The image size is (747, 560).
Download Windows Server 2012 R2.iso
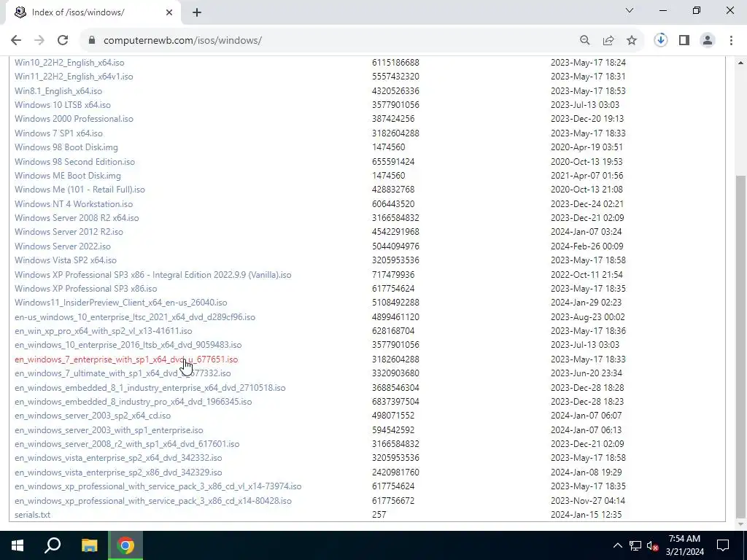pyautogui.click(x=69, y=232)
